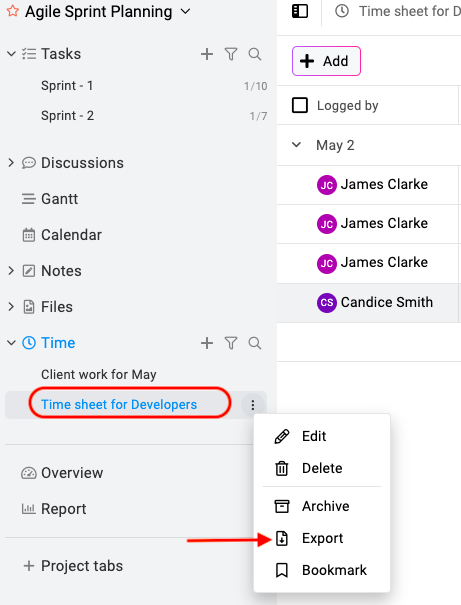Open the Agile Sprint Planning project dropdown
Screen dimensions: 461x605
pos(186,12)
